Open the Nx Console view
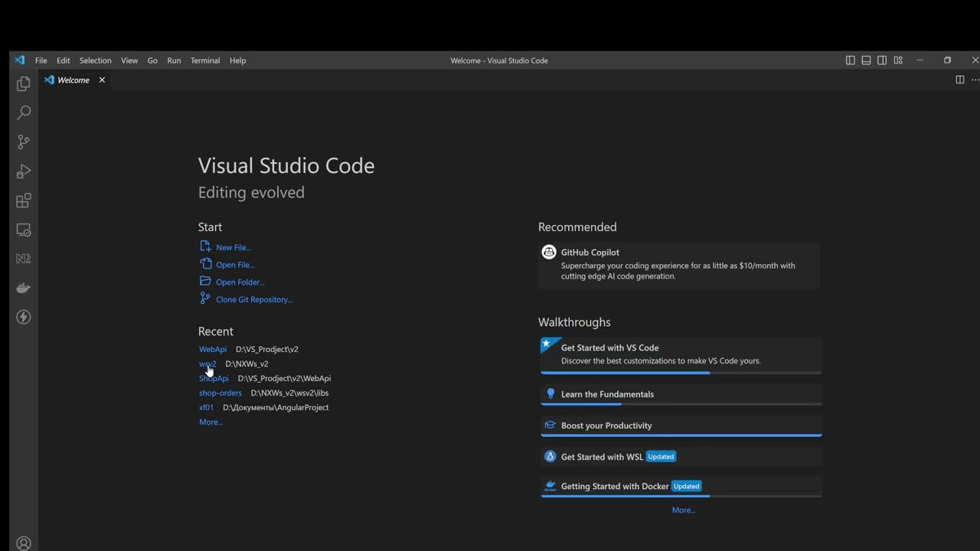The width and height of the screenshot is (980, 551). [24, 259]
